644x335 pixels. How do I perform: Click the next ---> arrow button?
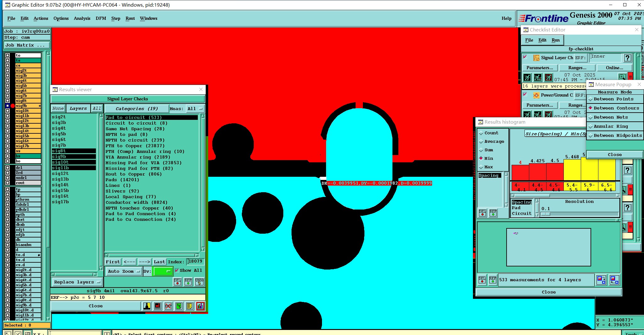pyautogui.click(x=145, y=262)
